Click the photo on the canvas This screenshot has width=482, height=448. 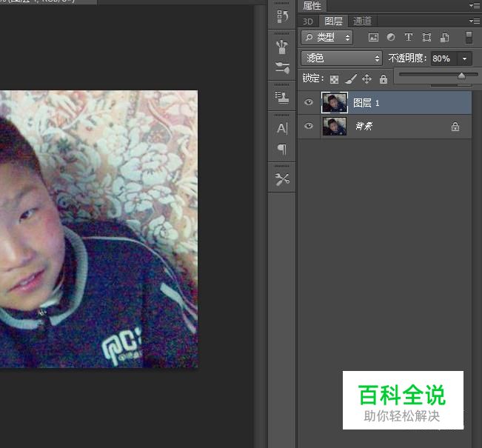point(98,229)
